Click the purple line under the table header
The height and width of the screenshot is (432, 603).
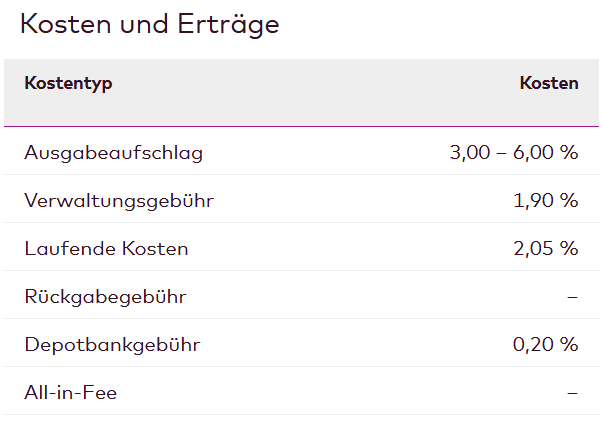point(301,127)
